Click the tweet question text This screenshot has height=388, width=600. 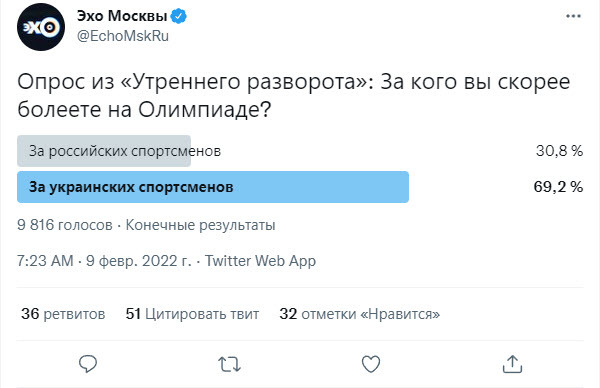[x=293, y=96]
